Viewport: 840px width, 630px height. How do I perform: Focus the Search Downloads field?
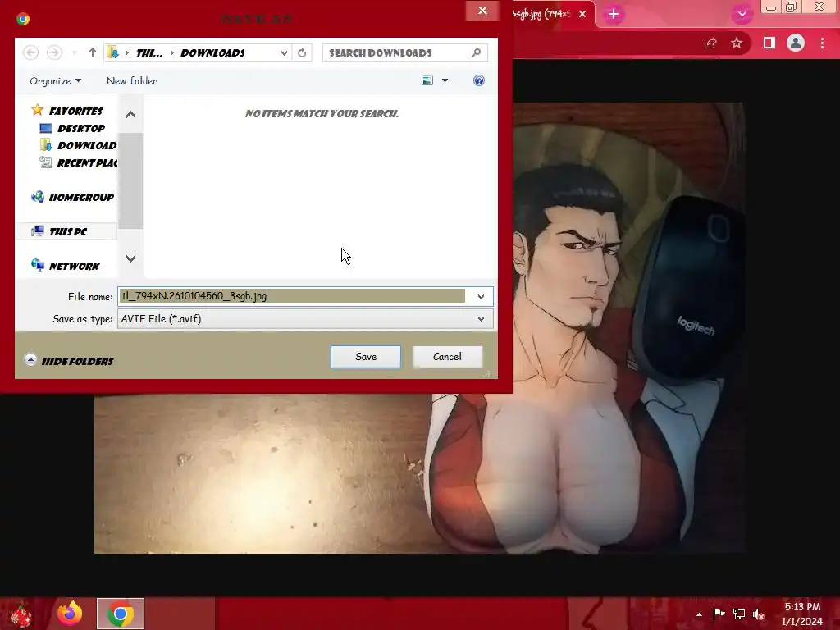pyautogui.click(x=398, y=52)
